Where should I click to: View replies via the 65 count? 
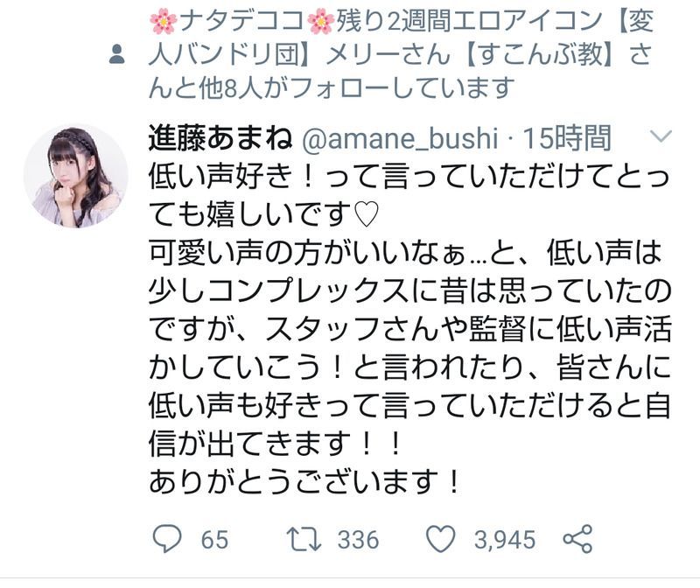point(214,539)
